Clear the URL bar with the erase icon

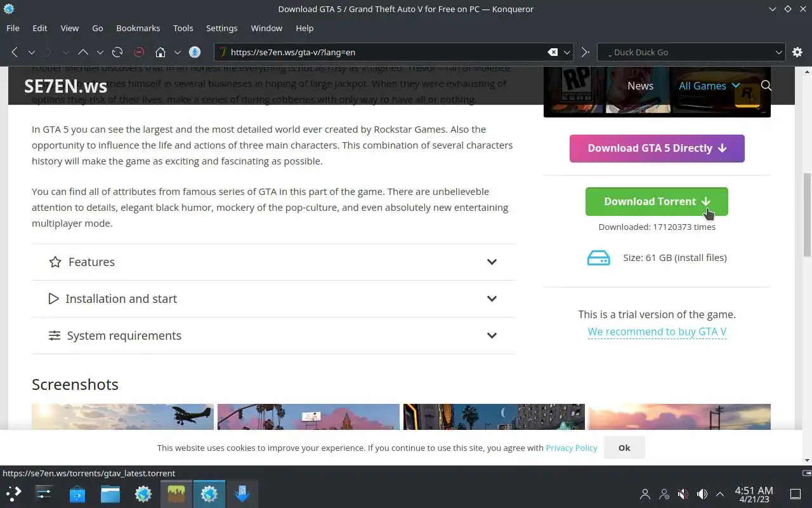(553, 52)
